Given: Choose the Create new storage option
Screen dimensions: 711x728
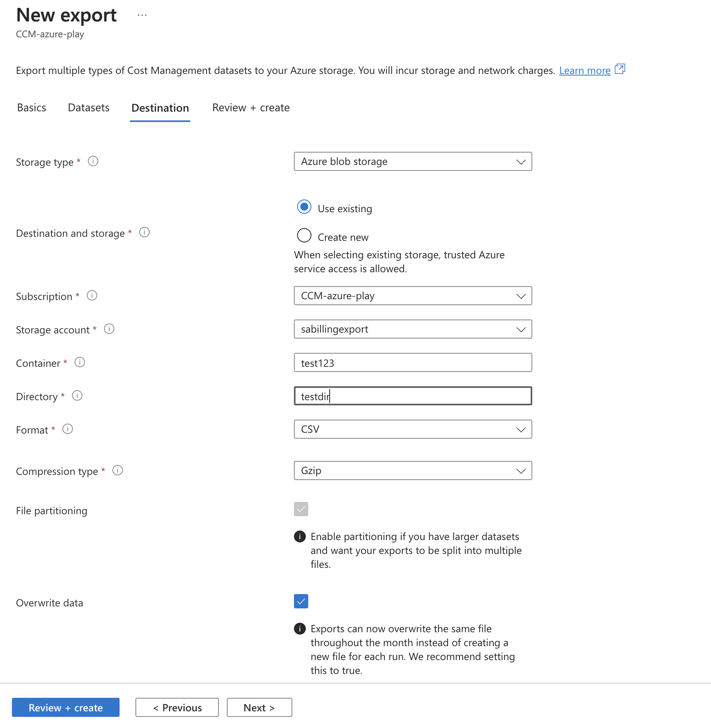Looking at the screenshot, I should [x=304, y=236].
